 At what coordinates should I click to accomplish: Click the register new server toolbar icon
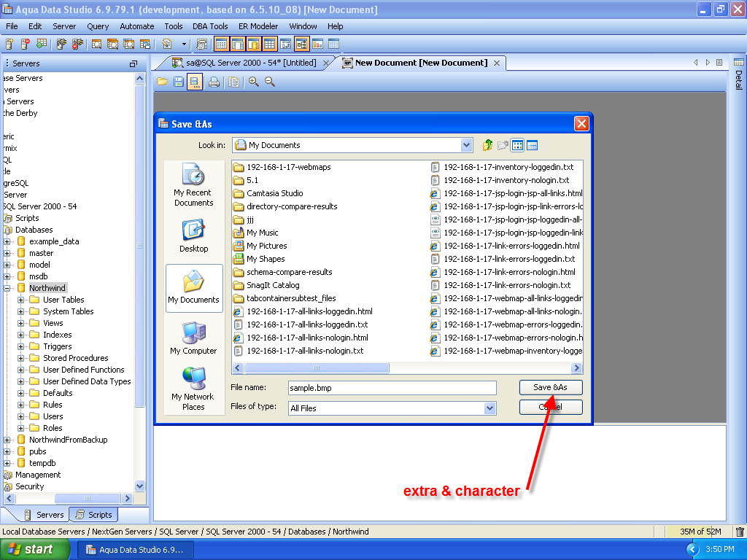pos(9,44)
